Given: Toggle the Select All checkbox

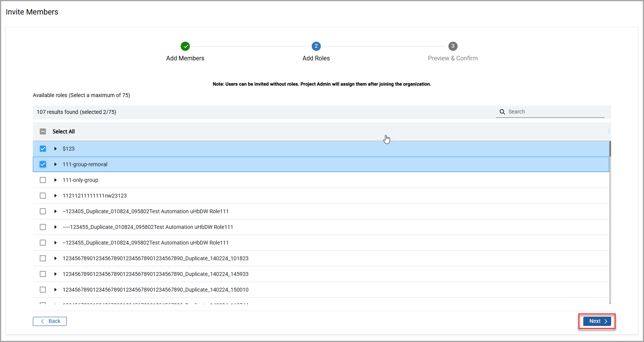Looking at the screenshot, I should 43,131.
